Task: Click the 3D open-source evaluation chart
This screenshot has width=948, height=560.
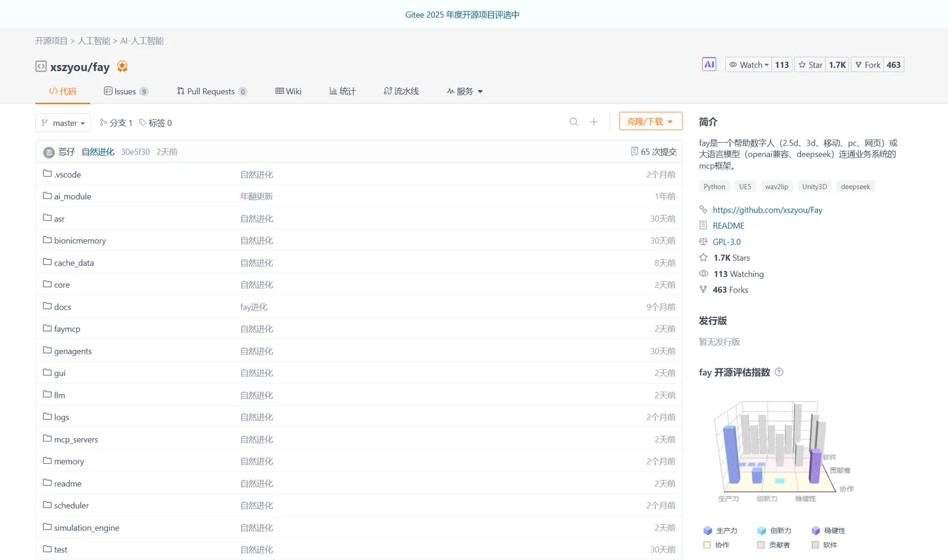Action: point(782,450)
